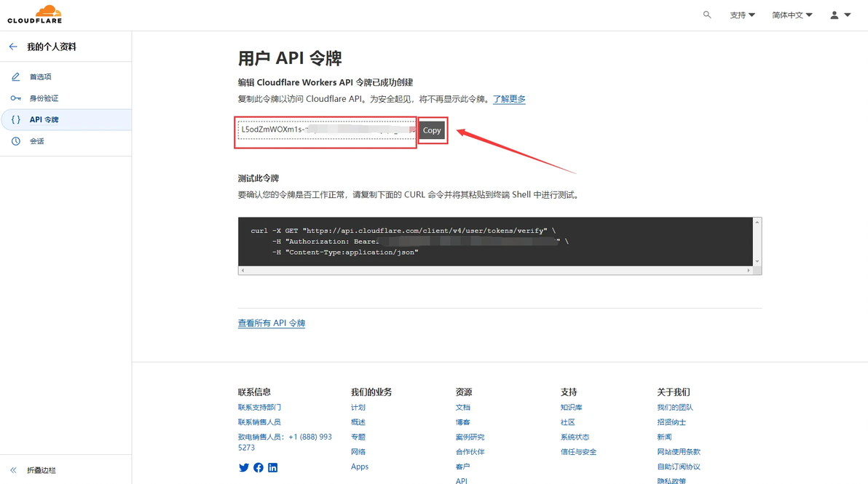This screenshot has height=484, width=868.
Task: Click code block scroll up arrow
Action: pos(757,222)
